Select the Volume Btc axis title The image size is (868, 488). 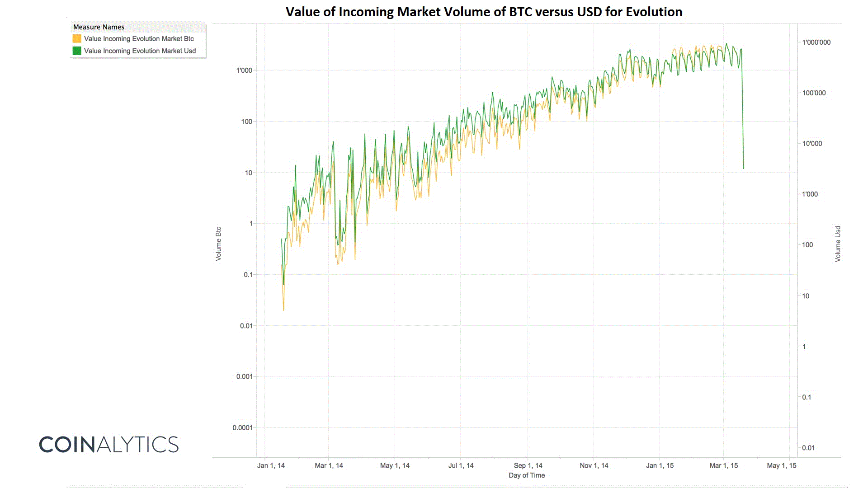[x=218, y=244]
